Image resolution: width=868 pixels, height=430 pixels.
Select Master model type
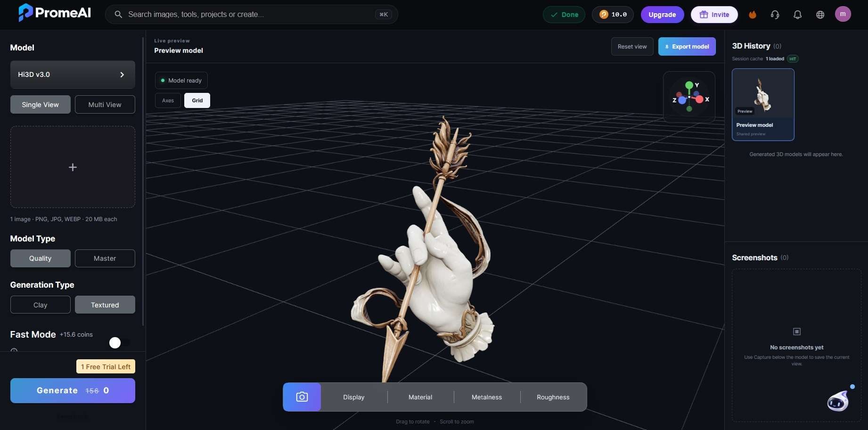coord(105,258)
